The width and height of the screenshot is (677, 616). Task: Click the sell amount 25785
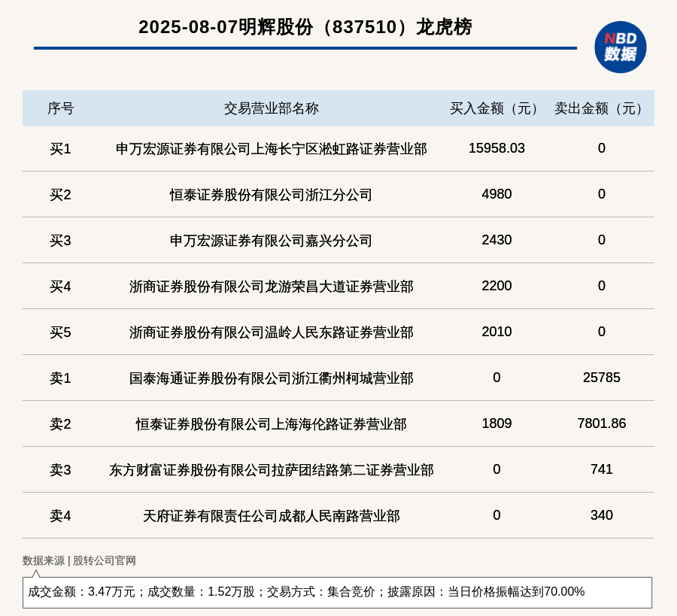tap(602, 378)
